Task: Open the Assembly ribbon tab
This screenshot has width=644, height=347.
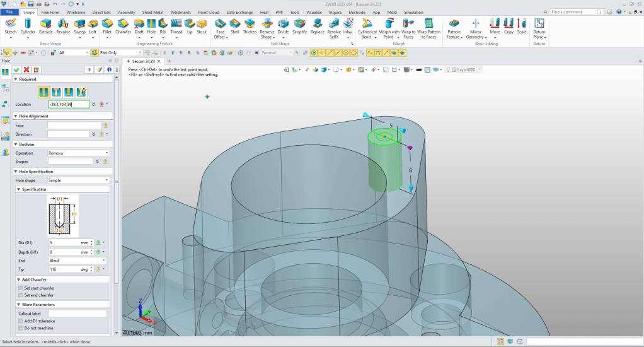Action: point(126,12)
